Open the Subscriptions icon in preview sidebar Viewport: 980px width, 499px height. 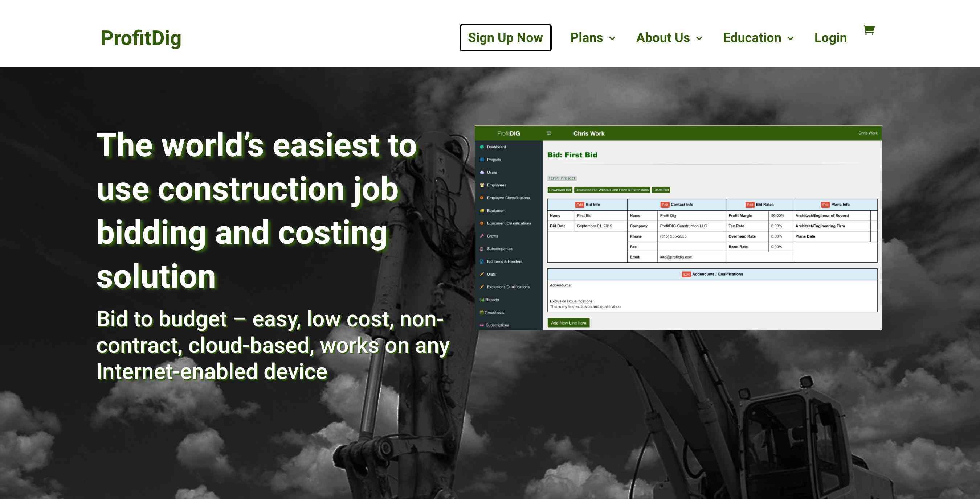[x=482, y=325]
